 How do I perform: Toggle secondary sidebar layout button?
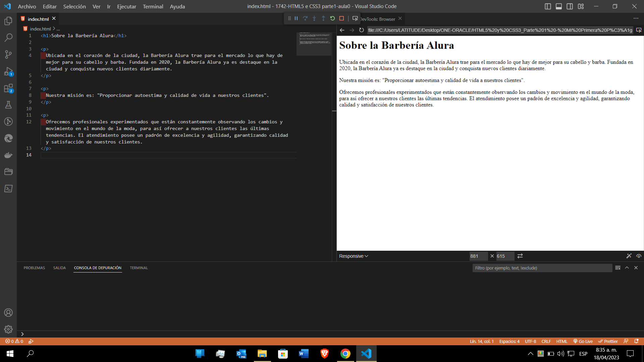pos(570,6)
